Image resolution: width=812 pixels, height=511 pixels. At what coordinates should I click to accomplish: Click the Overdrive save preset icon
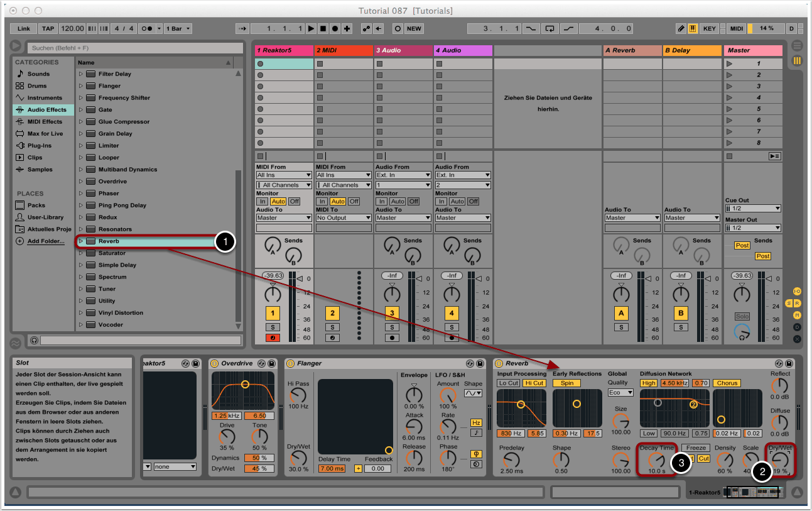[x=271, y=363]
